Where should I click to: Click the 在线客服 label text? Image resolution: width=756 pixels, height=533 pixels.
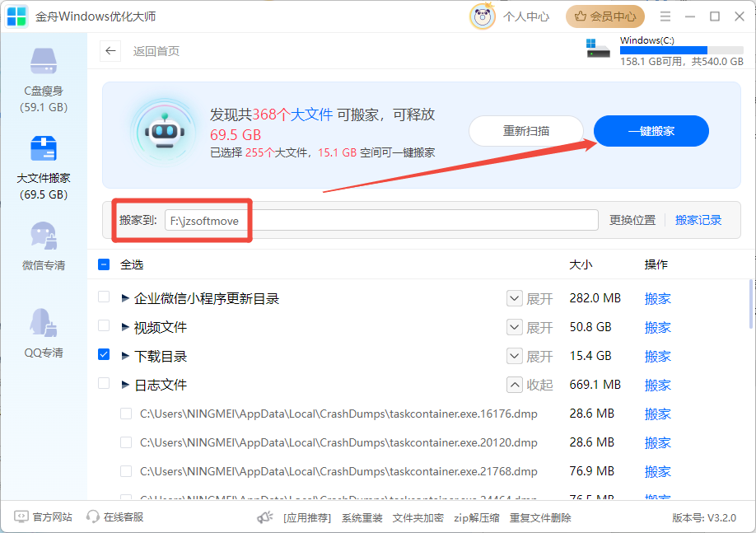click(x=124, y=517)
